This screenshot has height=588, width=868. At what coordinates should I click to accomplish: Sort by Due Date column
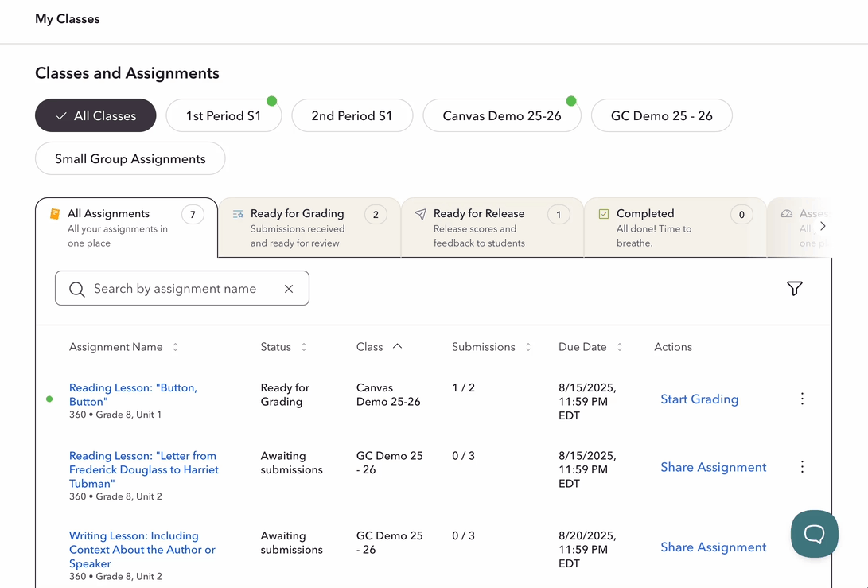pyautogui.click(x=620, y=347)
